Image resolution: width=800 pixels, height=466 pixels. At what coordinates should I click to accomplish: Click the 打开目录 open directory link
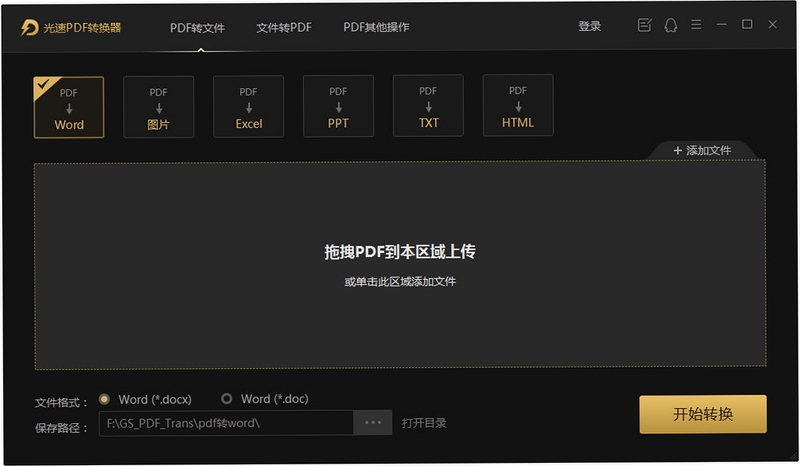[x=424, y=423]
